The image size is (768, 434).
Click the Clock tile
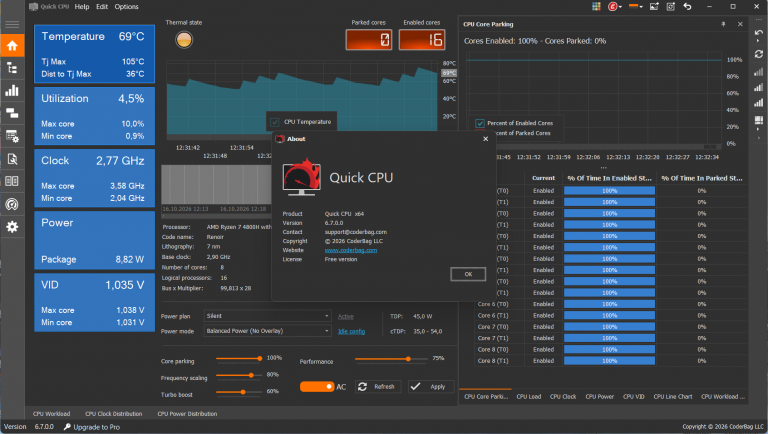pyautogui.click(x=95, y=178)
